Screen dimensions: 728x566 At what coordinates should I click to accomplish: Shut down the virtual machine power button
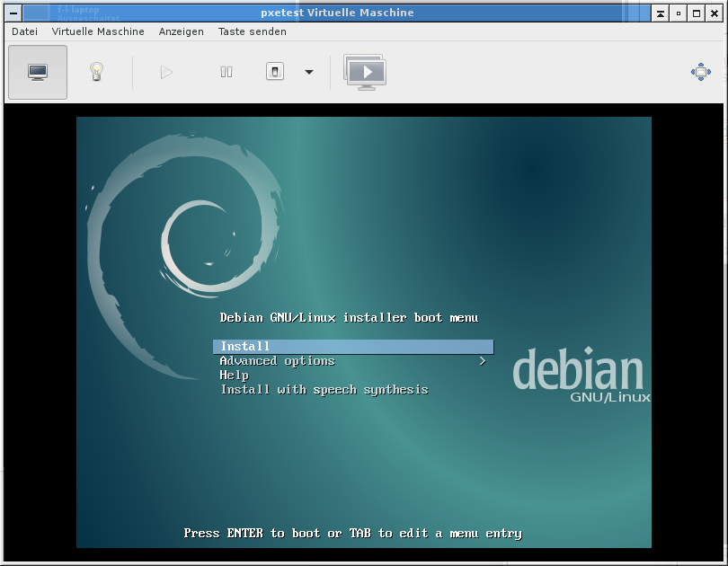pyautogui.click(x=275, y=72)
